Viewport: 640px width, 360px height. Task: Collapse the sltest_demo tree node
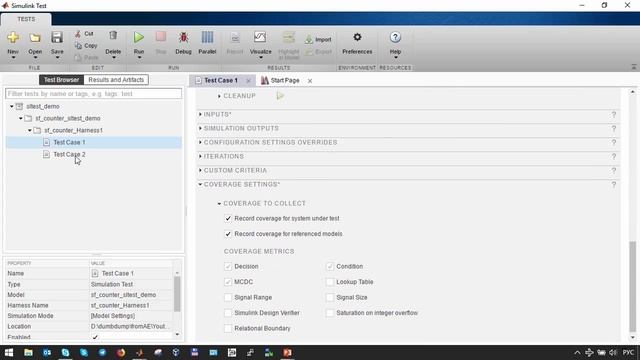click(12, 106)
